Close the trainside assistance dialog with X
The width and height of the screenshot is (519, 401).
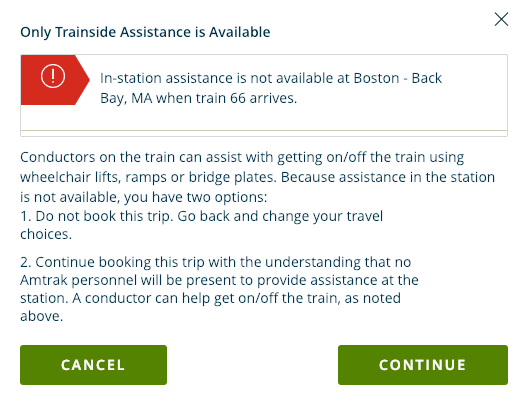(x=501, y=19)
